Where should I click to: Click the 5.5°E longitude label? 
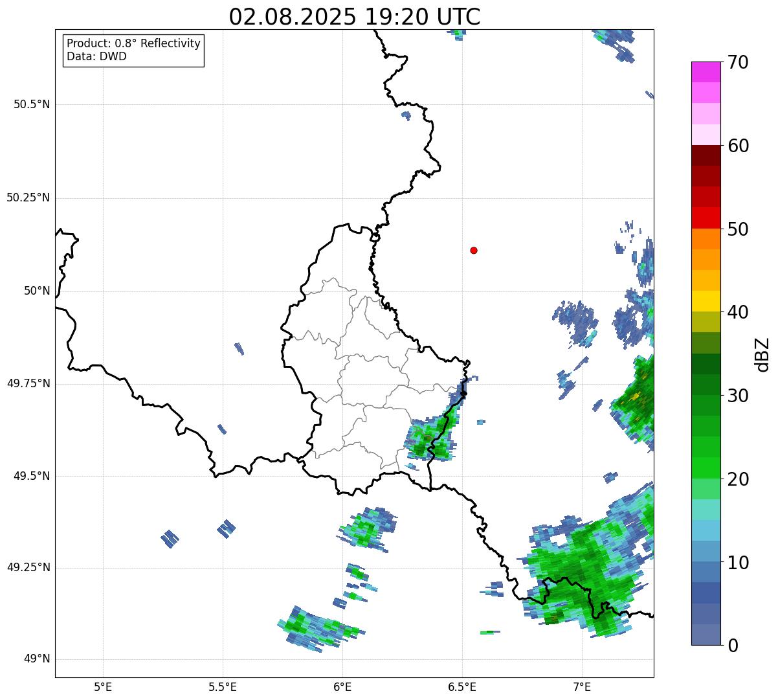223,686
